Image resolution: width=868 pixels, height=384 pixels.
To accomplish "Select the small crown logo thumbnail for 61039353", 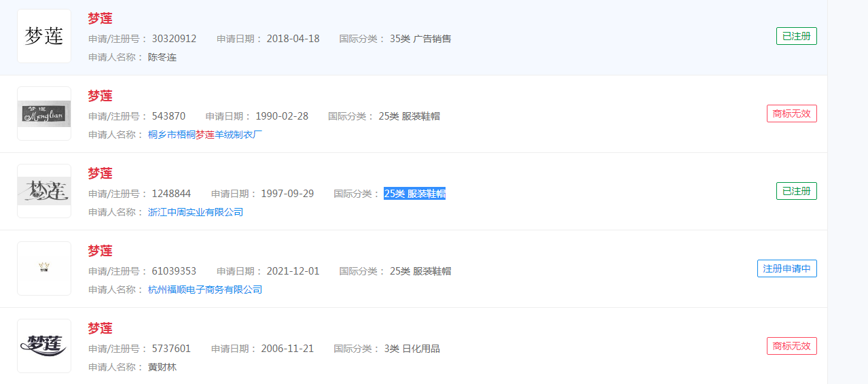I will coord(44,268).
